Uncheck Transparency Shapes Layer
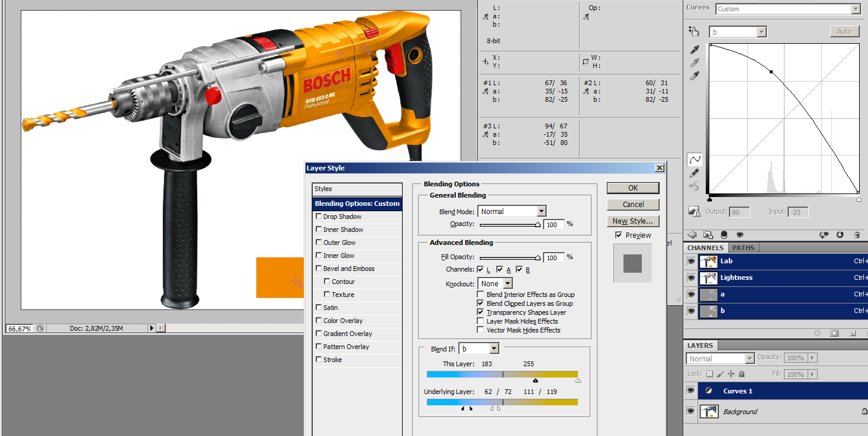This screenshot has width=868, height=436. coord(481,312)
